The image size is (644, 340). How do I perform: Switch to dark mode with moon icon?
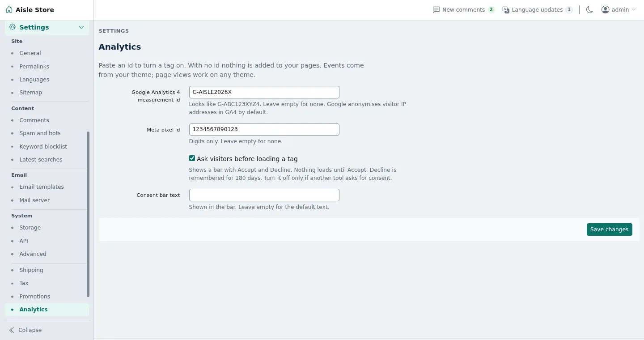589,10
